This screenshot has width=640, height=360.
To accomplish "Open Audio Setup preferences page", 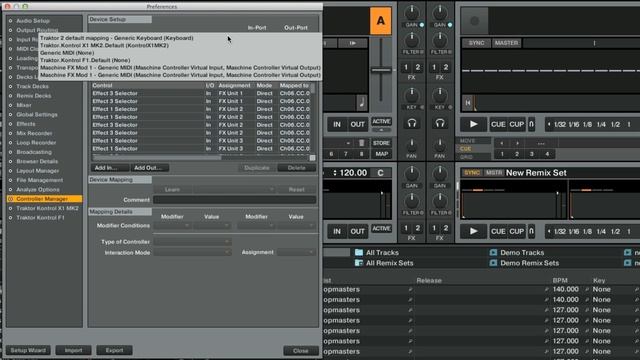I will click(33, 20).
